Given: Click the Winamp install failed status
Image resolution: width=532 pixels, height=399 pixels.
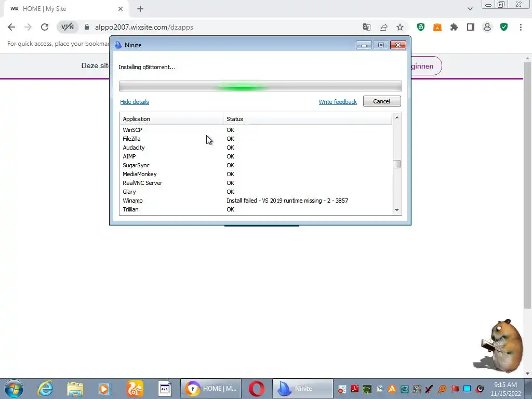Looking at the screenshot, I should click(x=287, y=201).
